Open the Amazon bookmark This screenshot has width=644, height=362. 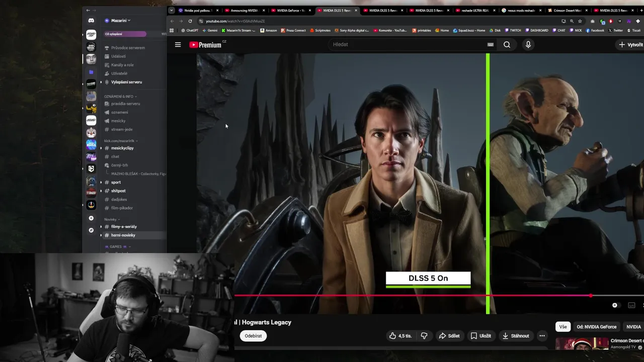(x=268, y=30)
